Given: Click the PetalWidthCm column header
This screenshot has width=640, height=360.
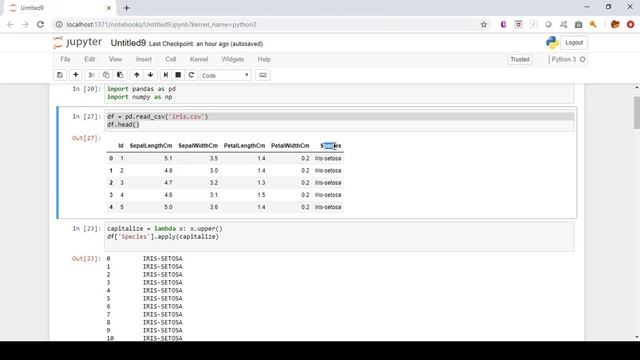Looking at the screenshot, I should coord(290,146).
